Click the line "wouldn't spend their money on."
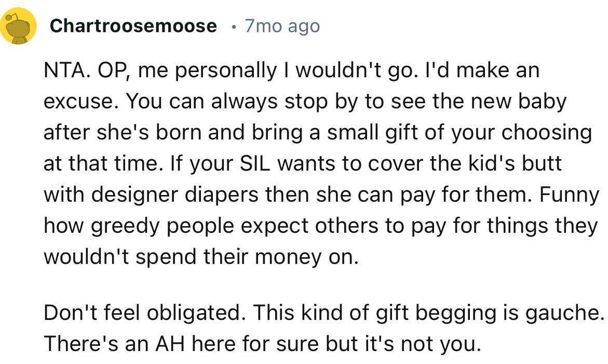This screenshot has height=364, width=608. point(201,257)
